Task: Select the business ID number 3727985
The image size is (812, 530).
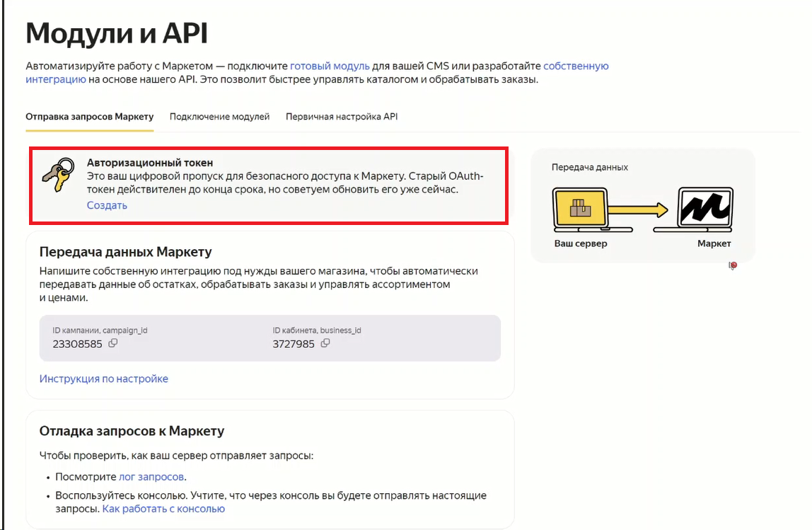Action: coord(294,344)
